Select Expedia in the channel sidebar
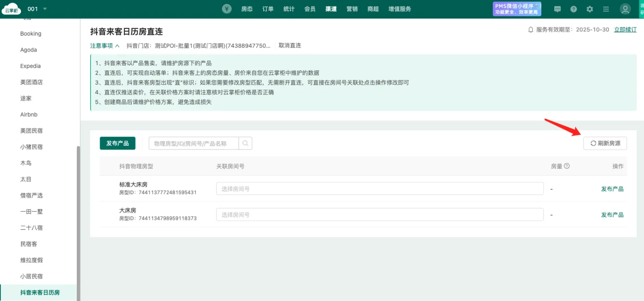 30,66
